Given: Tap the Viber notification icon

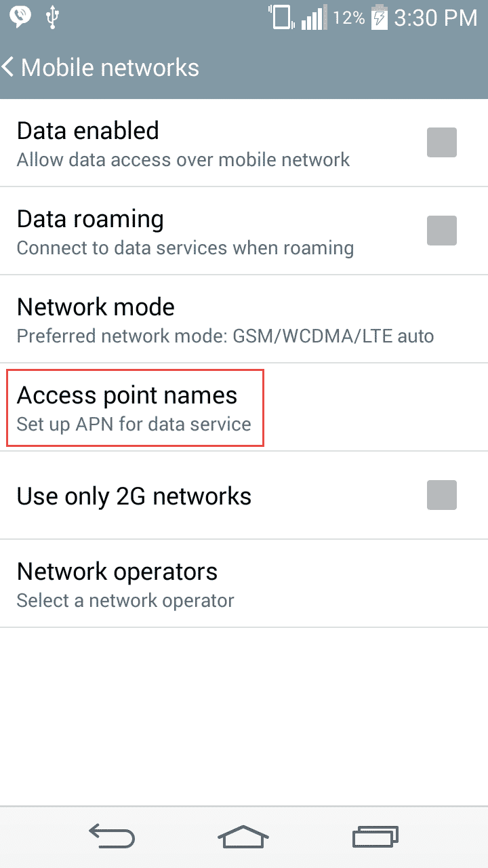Looking at the screenshot, I should coord(20,17).
